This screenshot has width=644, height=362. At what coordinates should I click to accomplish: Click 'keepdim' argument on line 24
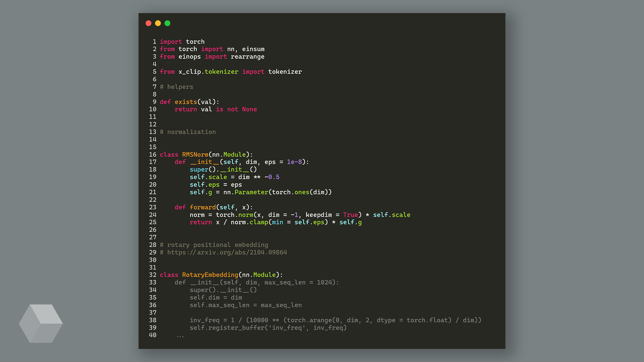(319, 215)
